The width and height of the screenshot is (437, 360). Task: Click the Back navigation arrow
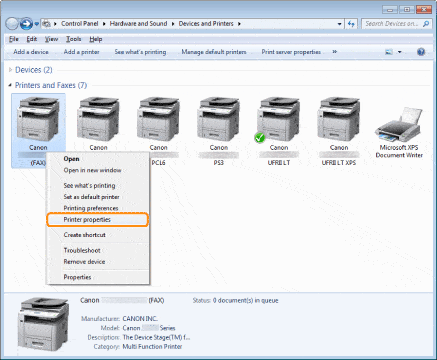pos(12,24)
